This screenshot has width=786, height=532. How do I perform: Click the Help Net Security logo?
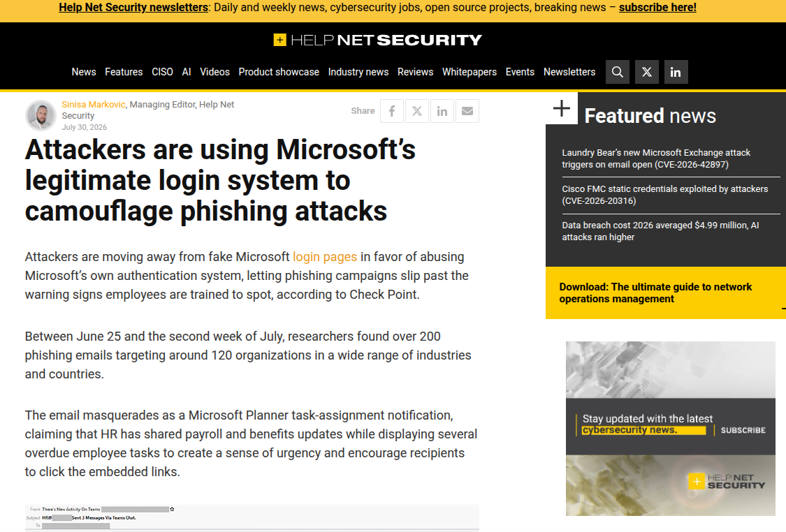tap(377, 40)
